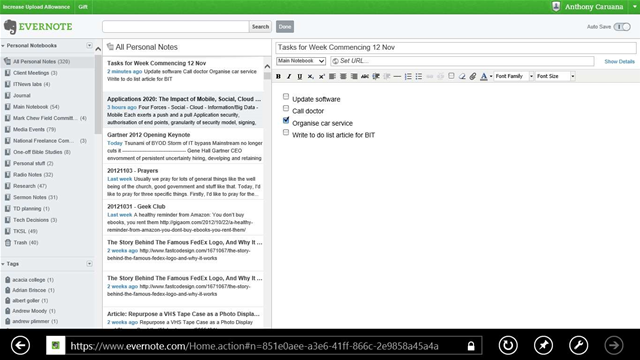Click the Evernote logo
640x360 pixels.
[38, 27]
